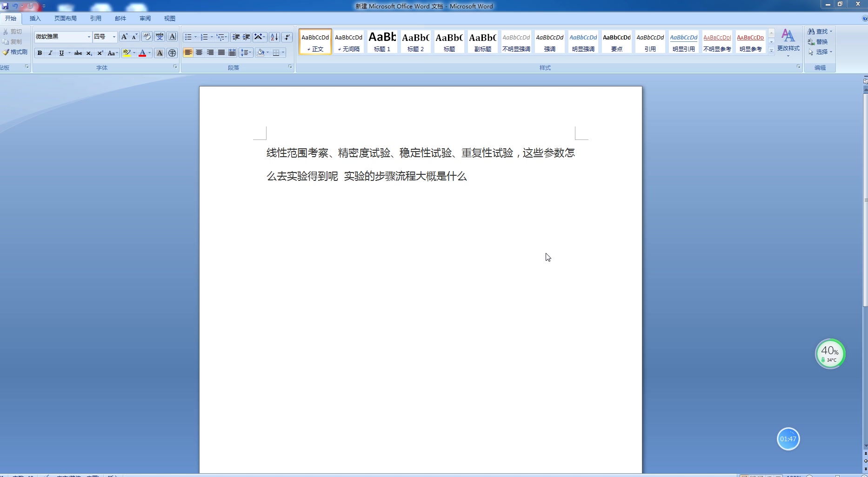Open the Change Case (Aa) dropdown
868x477 pixels.
113,53
